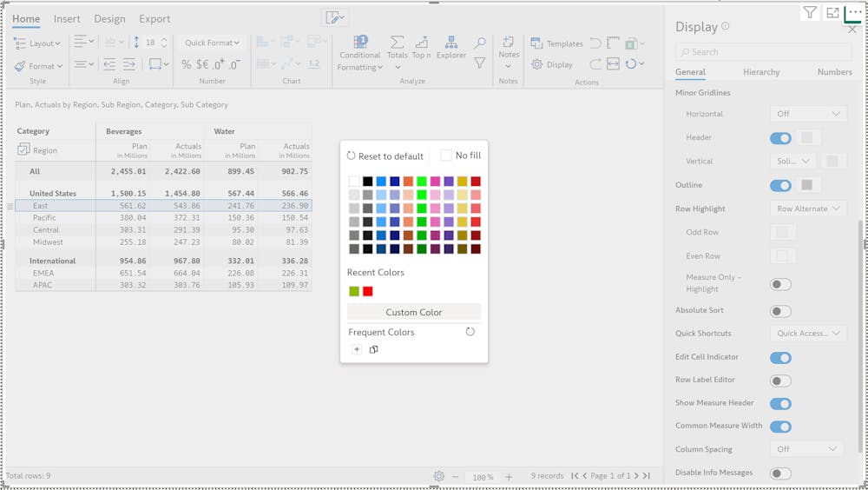The image size is (868, 490).
Task: Increase indent in Align group
Action: 128,65
